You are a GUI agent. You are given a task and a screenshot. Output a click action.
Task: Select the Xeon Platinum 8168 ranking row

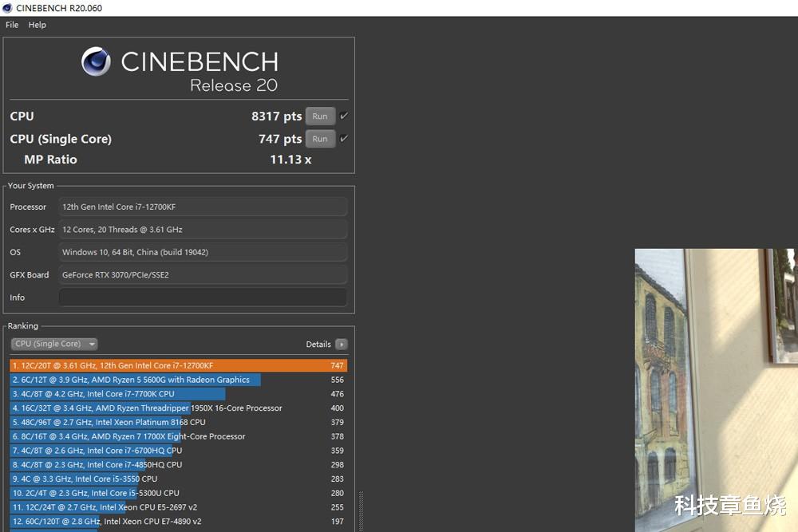[x=179, y=422]
